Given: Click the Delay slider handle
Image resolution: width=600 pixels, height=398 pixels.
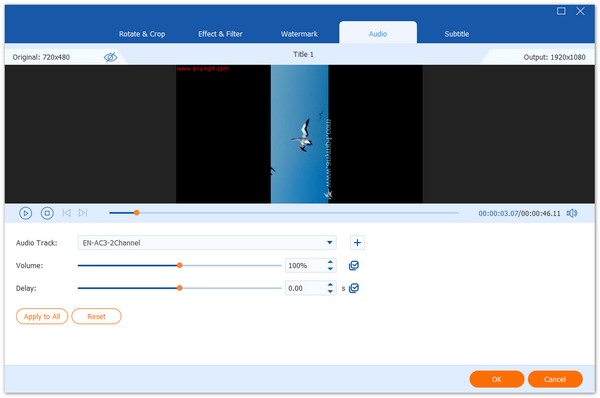Looking at the screenshot, I should pos(179,288).
